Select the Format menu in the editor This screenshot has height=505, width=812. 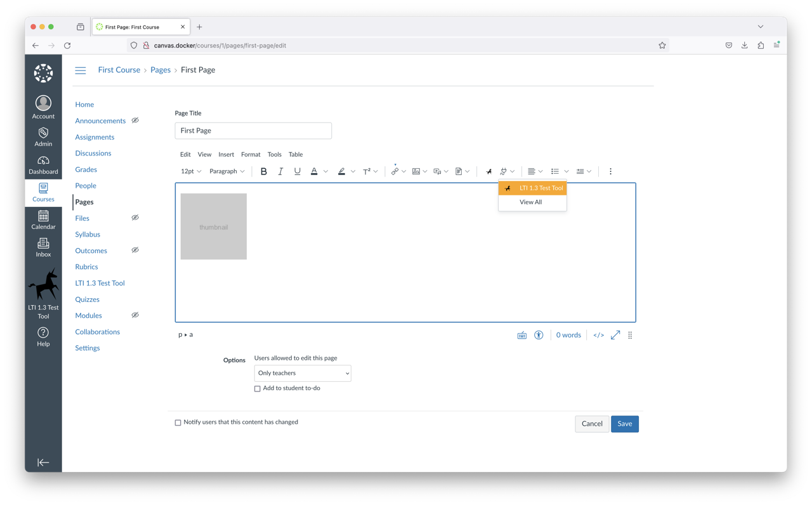(251, 154)
